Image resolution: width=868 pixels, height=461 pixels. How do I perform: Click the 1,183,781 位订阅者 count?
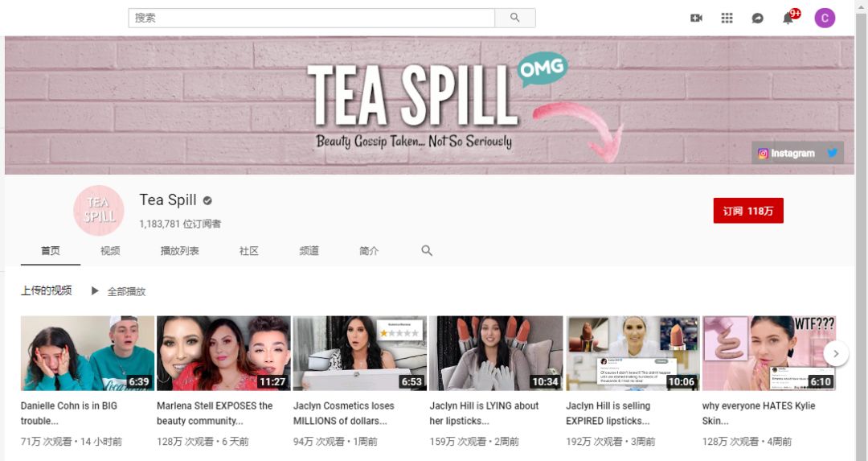click(180, 224)
